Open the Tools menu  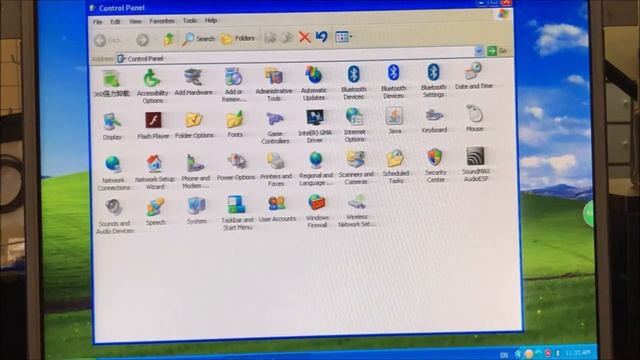[189, 20]
